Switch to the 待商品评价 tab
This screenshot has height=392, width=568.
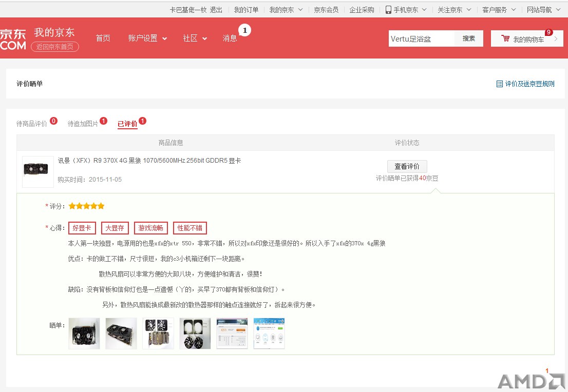click(31, 124)
